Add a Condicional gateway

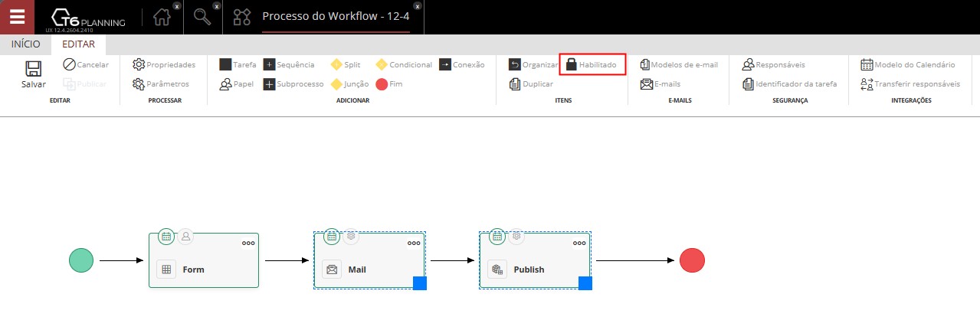[404, 65]
